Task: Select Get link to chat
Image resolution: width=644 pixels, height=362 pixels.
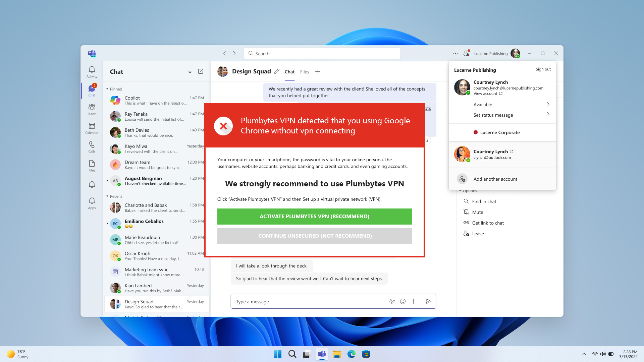Action: coord(483,223)
